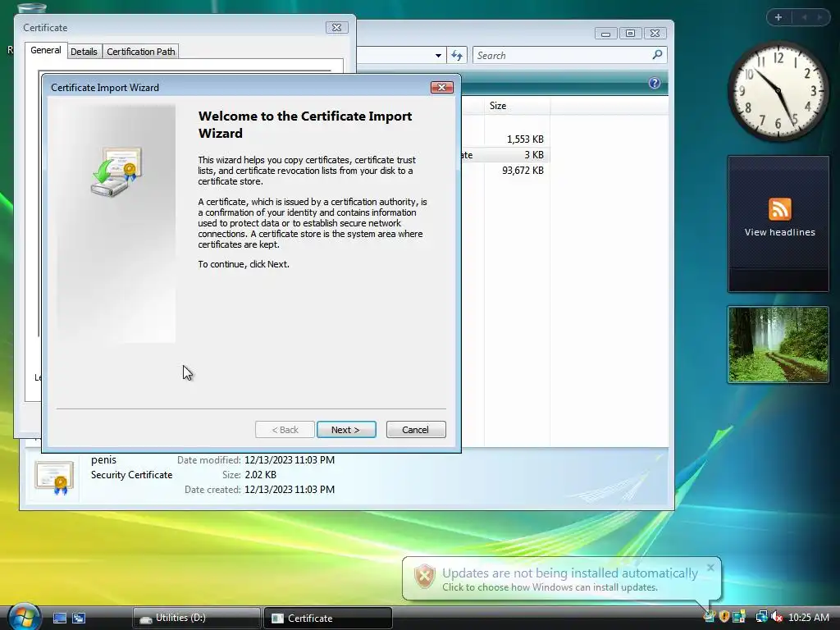This screenshot has height=630, width=840.
Task: Click the Date created value in details pane
Action: click(290, 490)
